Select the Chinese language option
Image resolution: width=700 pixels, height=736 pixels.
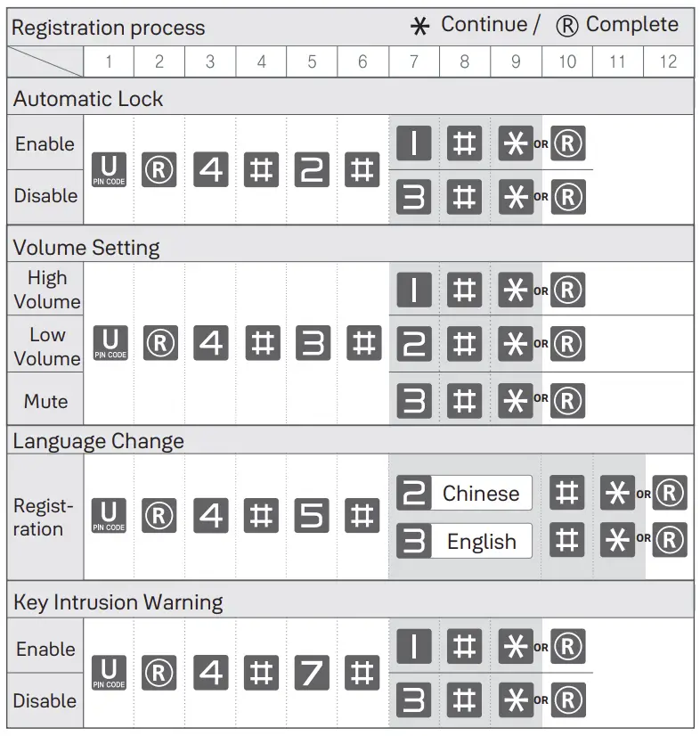481,493
